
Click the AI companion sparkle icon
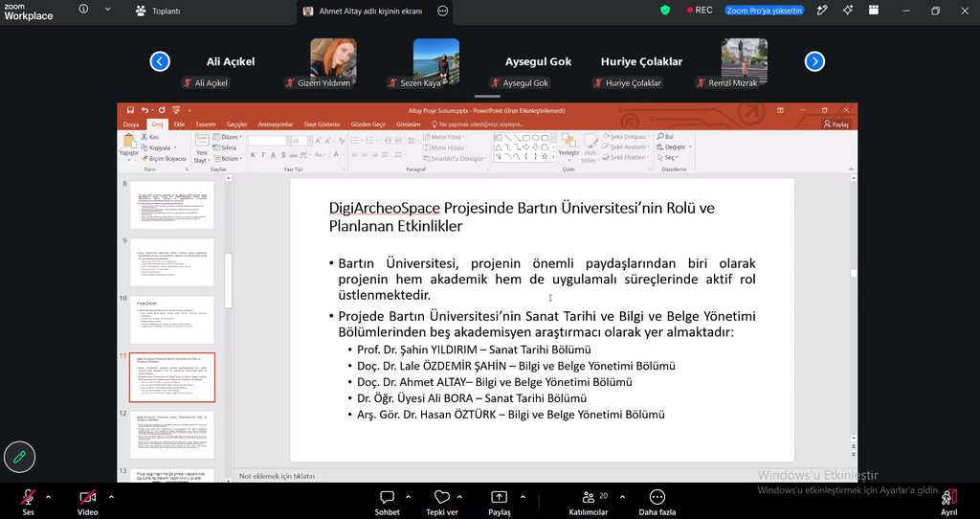(848, 10)
